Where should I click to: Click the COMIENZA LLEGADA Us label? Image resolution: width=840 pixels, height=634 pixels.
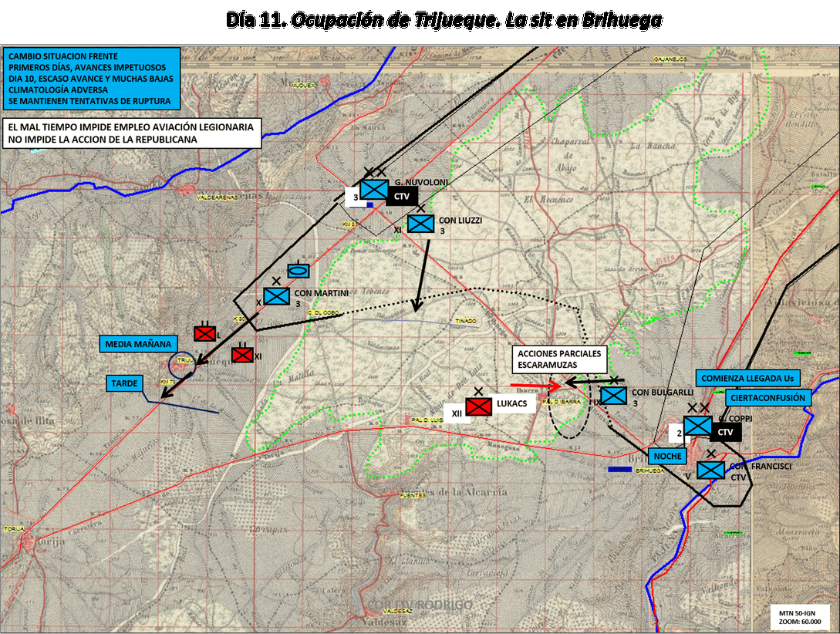(748, 378)
